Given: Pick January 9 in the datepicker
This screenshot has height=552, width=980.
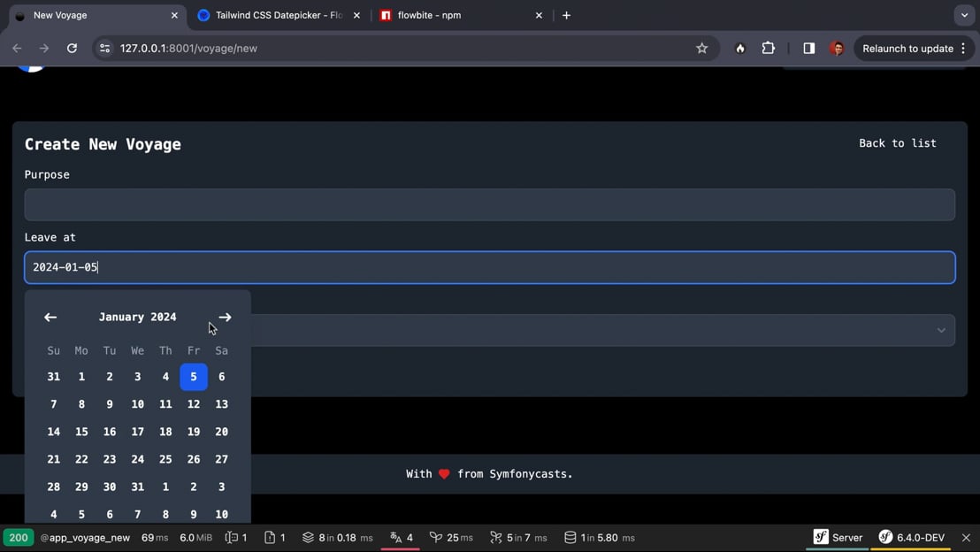Looking at the screenshot, I should (110, 404).
